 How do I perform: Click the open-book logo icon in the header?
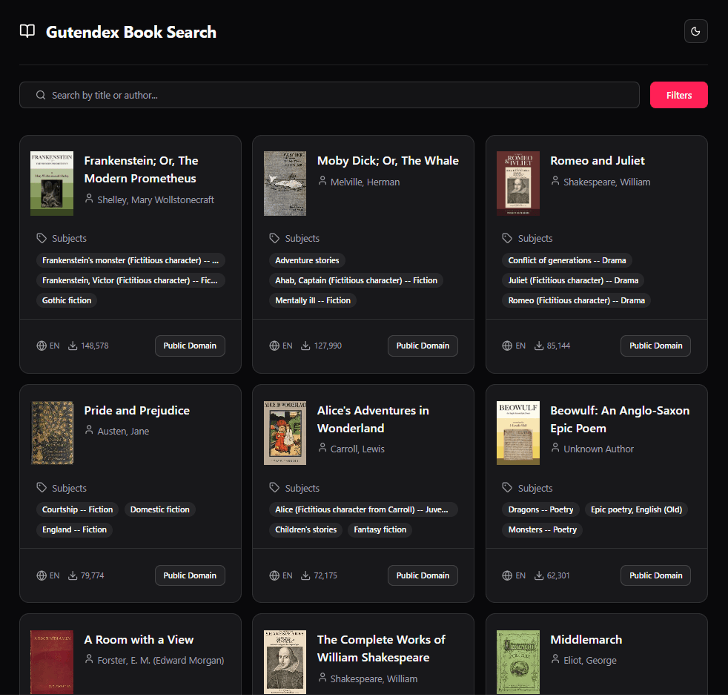pyautogui.click(x=27, y=31)
